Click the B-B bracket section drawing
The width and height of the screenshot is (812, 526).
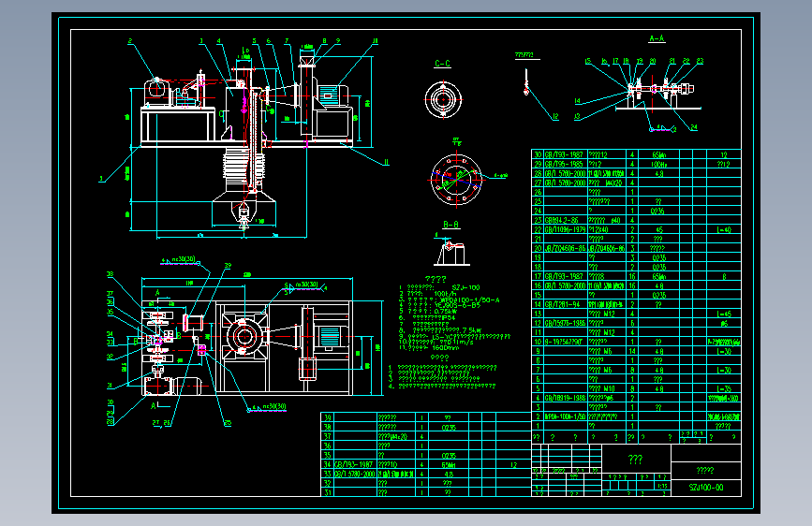pyautogui.click(x=451, y=253)
